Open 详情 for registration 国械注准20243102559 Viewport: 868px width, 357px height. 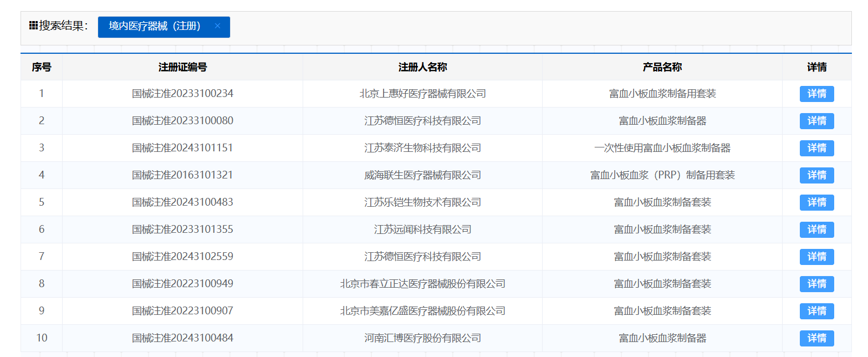click(816, 257)
